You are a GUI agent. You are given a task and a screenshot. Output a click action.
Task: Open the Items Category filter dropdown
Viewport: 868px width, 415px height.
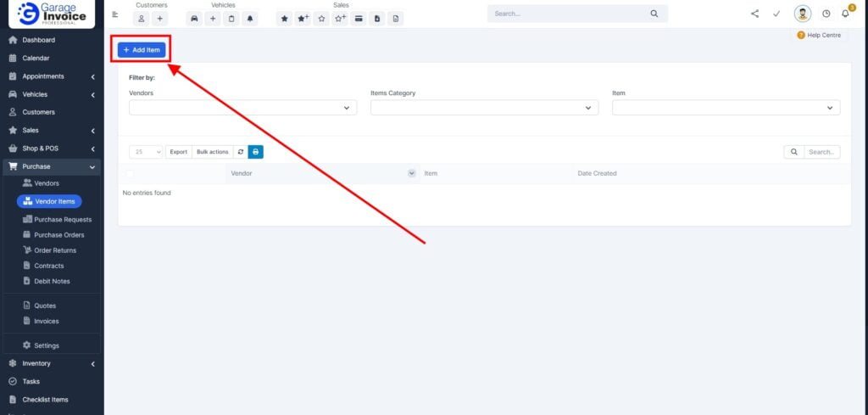point(484,108)
